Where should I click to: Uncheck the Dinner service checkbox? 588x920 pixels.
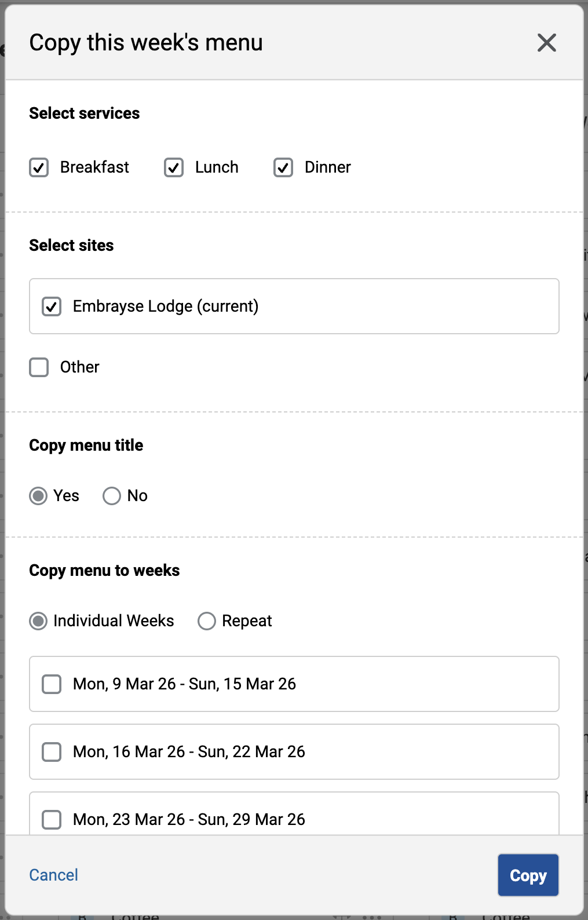click(283, 167)
